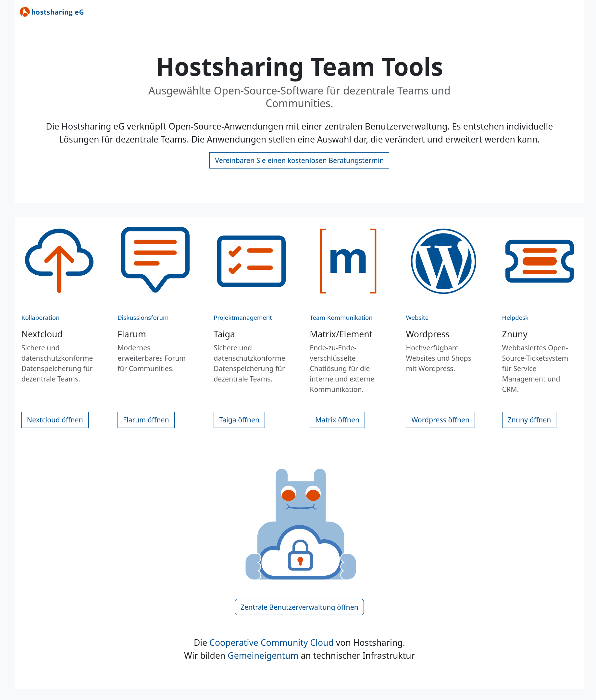Click the Wordpress W logo icon

(x=443, y=261)
